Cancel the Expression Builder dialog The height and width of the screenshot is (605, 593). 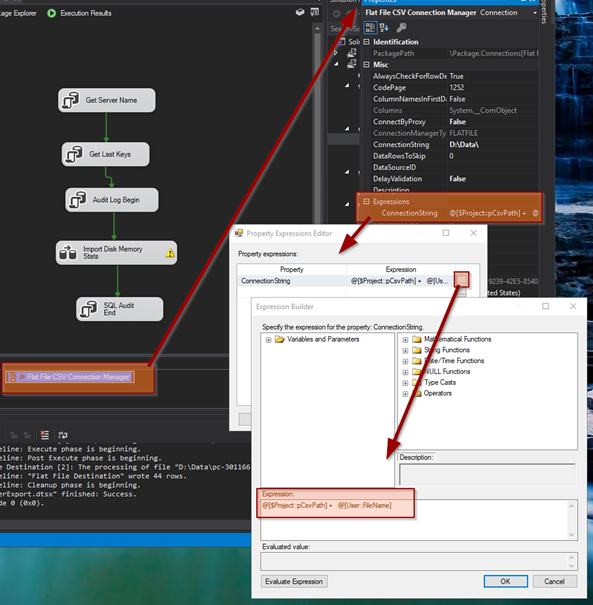coord(554,581)
